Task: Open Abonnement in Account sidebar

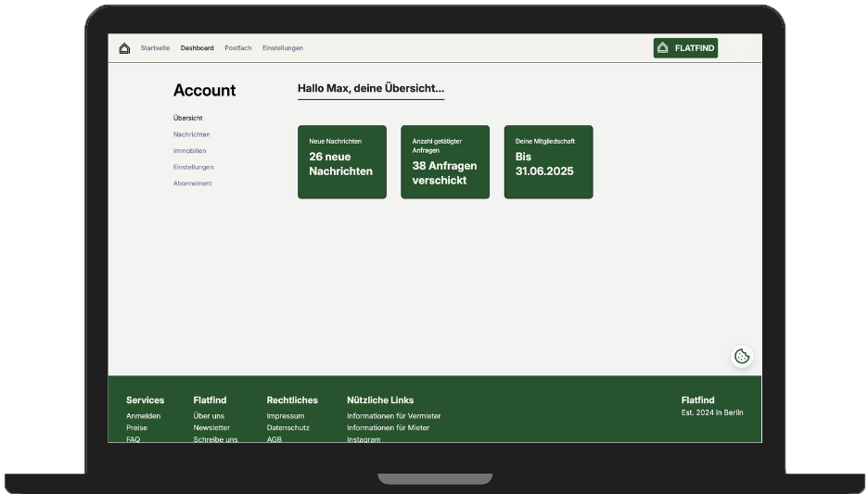Action: tap(193, 184)
